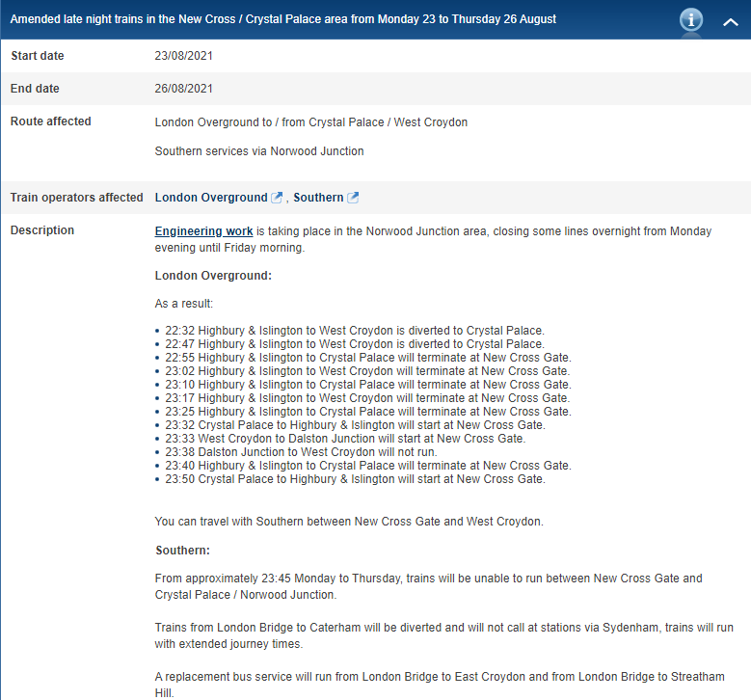Follow the Engineering work link

tap(203, 231)
